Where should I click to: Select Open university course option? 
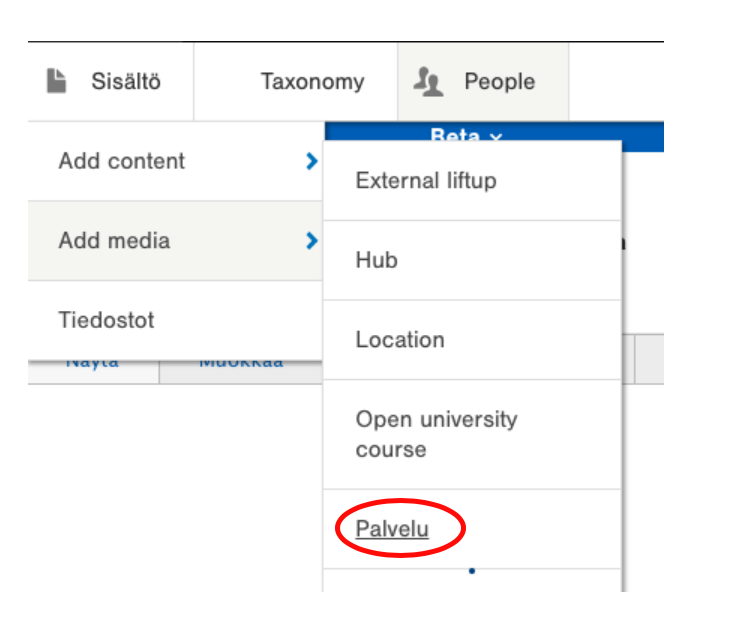point(436,434)
